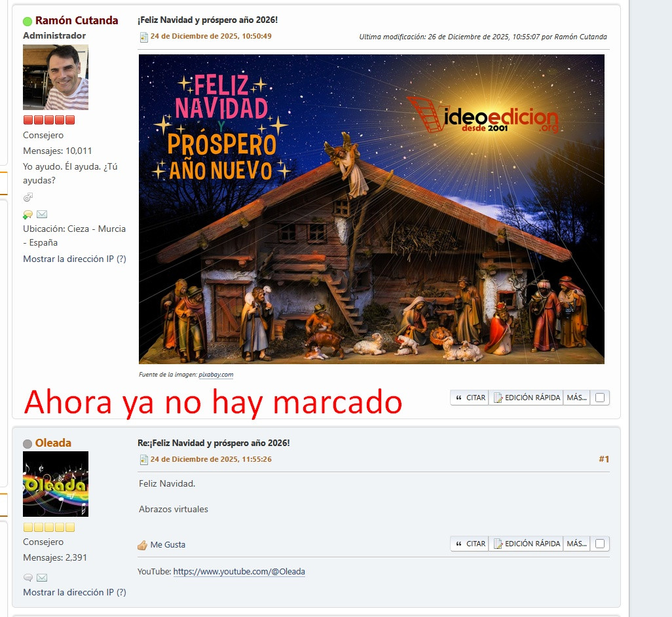
Task: Click Oleada's yellow rank stars
Action: pyautogui.click(x=49, y=527)
